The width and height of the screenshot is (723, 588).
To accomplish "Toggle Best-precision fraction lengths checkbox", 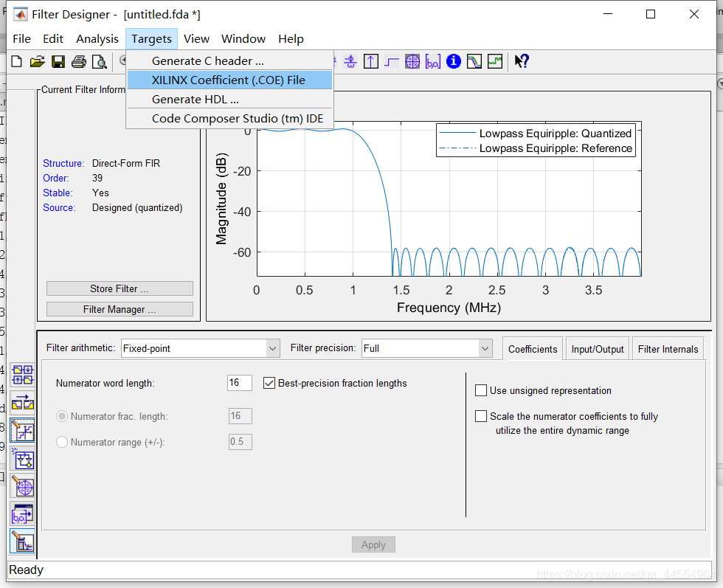I will coord(269,383).
